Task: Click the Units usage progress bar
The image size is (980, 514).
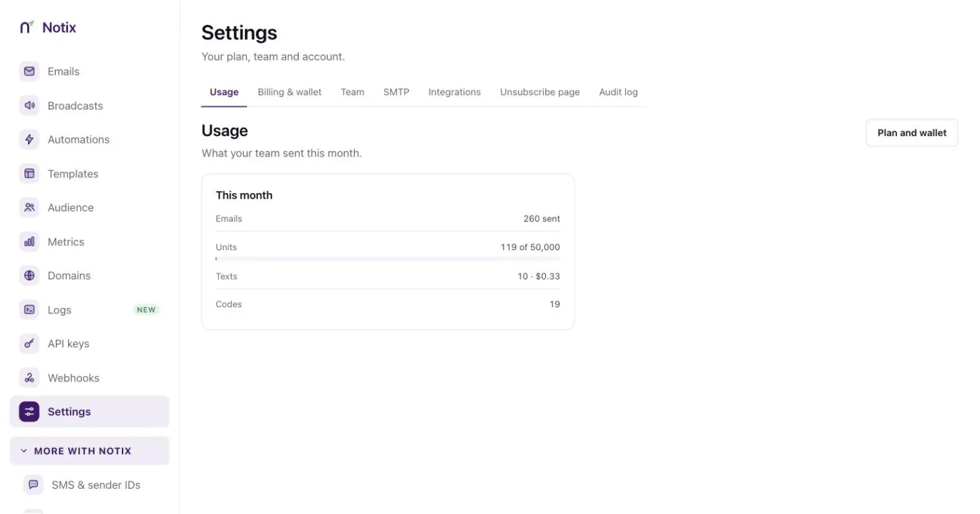Action: pos(388,259)
